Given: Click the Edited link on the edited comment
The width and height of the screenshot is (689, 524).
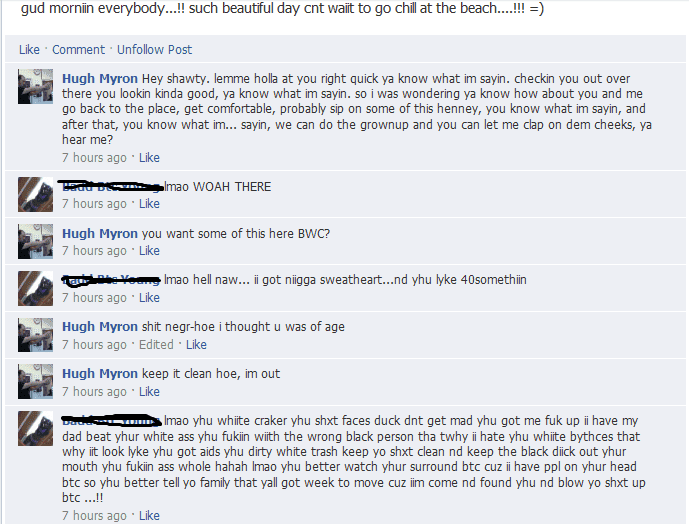Looking at the screenshot, I should (x=156, y=345).
